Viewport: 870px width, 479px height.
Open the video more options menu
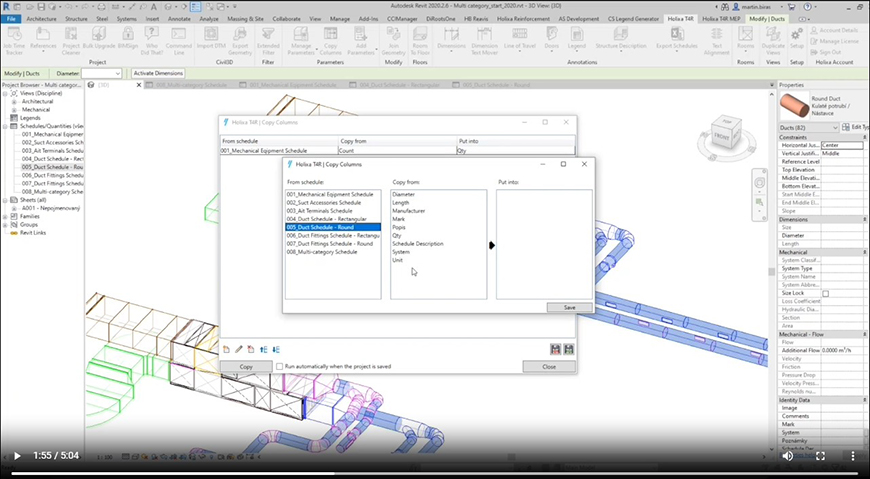[853, 456]
